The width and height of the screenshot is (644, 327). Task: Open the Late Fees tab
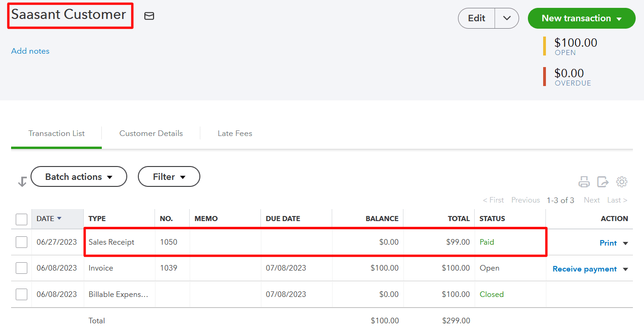[x=235, y=133]
